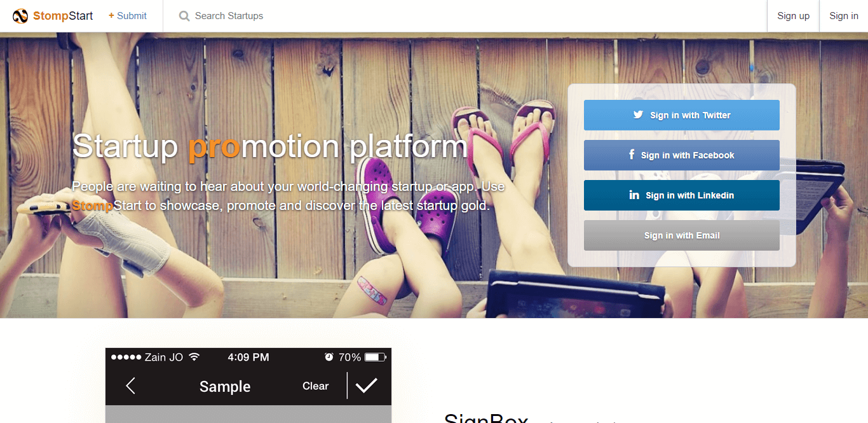Open the Submit startup link

coord(128,16)
